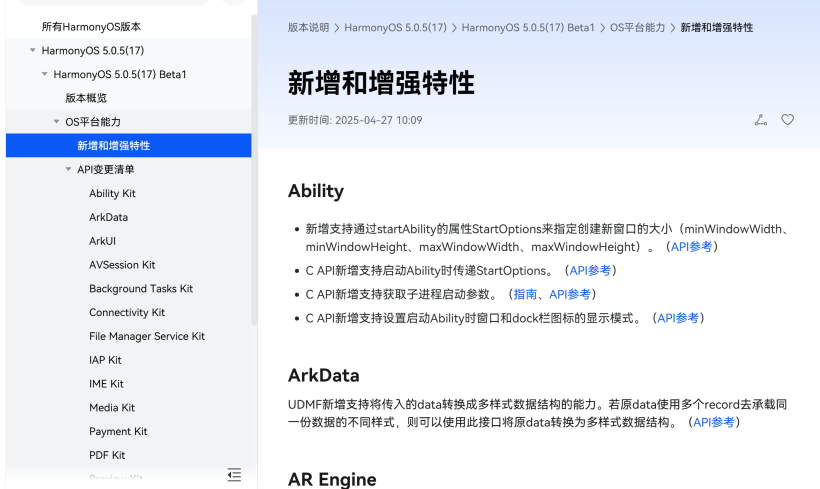820x489 pixels.
Task: Open IME Kit in the sidebar
Action: coord(106,384)
